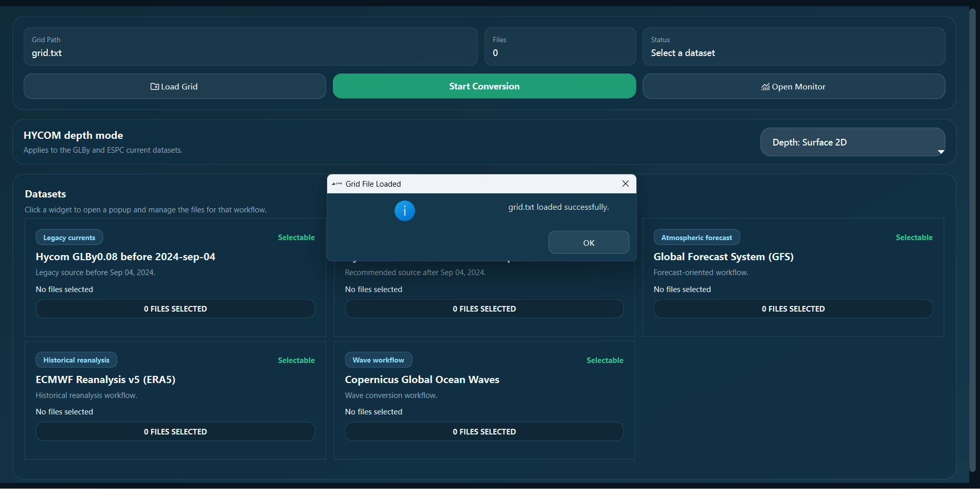Click the Status field reading Select a dataset
This screenshot has height=489, width=980.
click(x=794, y=46)
